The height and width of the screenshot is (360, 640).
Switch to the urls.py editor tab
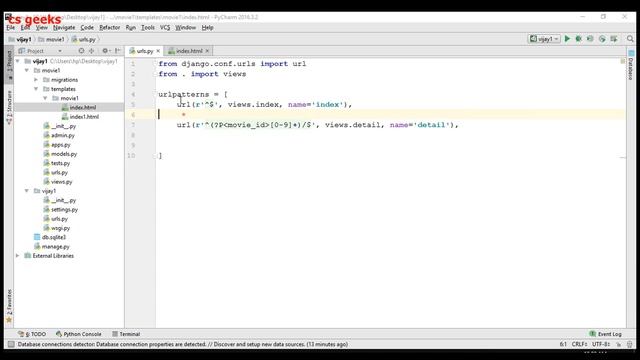[144, 51]
